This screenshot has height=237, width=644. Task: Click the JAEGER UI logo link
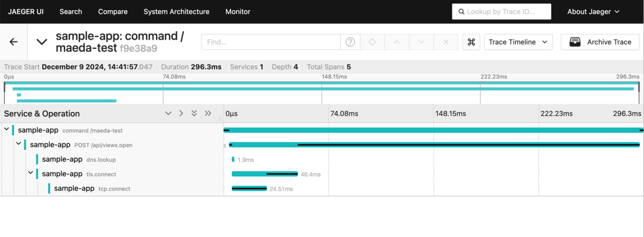pos(26,11)
